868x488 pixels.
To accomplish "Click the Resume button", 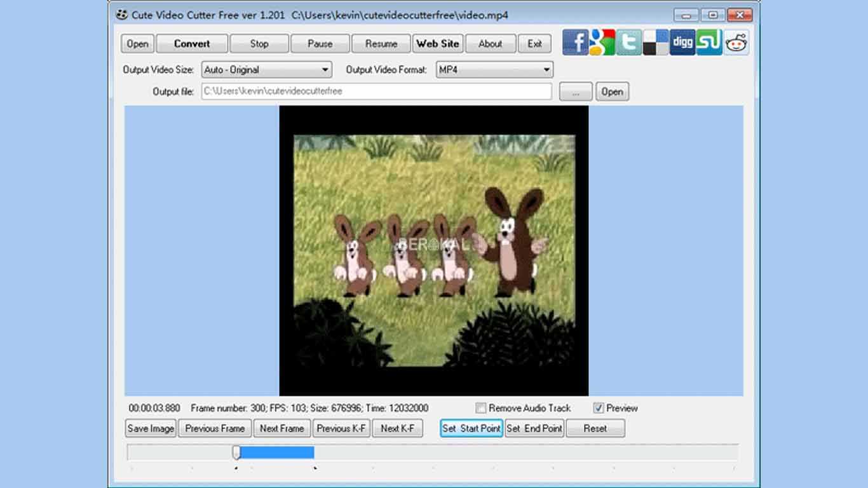I will point(381,44).
